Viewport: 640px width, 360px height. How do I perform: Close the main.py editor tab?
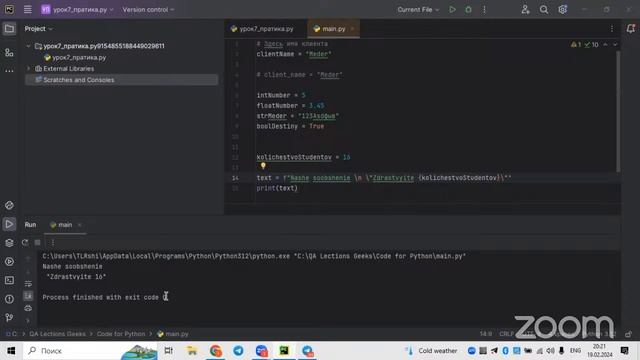[352, 29]
